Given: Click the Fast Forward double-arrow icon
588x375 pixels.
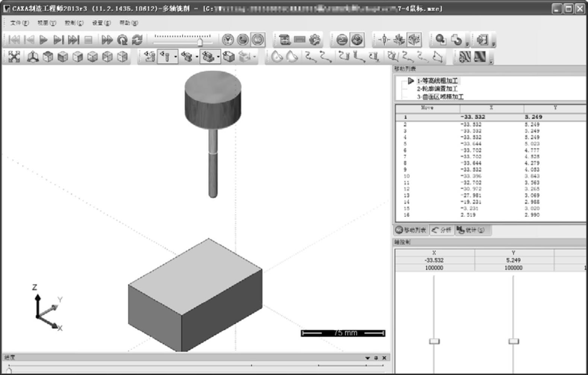Looking at the screenshot, I should point(107,40).
